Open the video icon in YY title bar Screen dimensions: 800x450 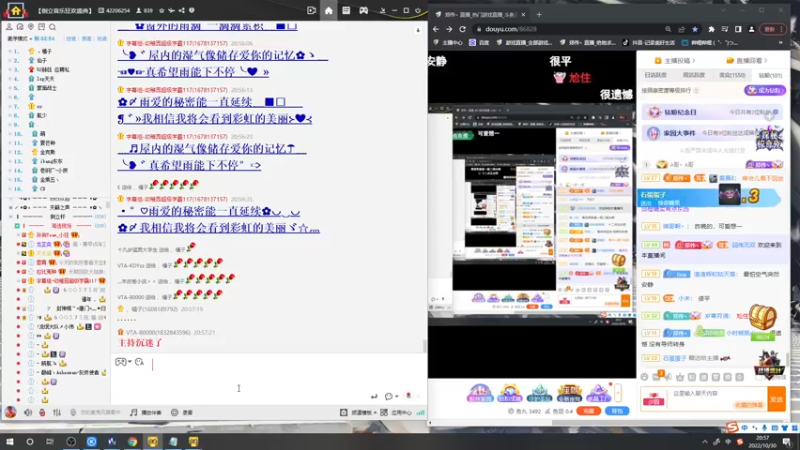[311, 10]
